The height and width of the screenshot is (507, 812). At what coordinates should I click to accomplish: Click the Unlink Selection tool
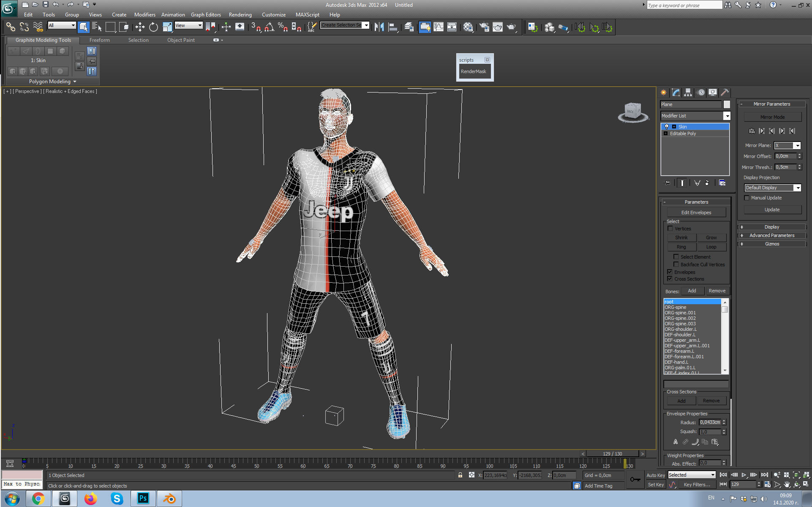[x=24, y=27]
